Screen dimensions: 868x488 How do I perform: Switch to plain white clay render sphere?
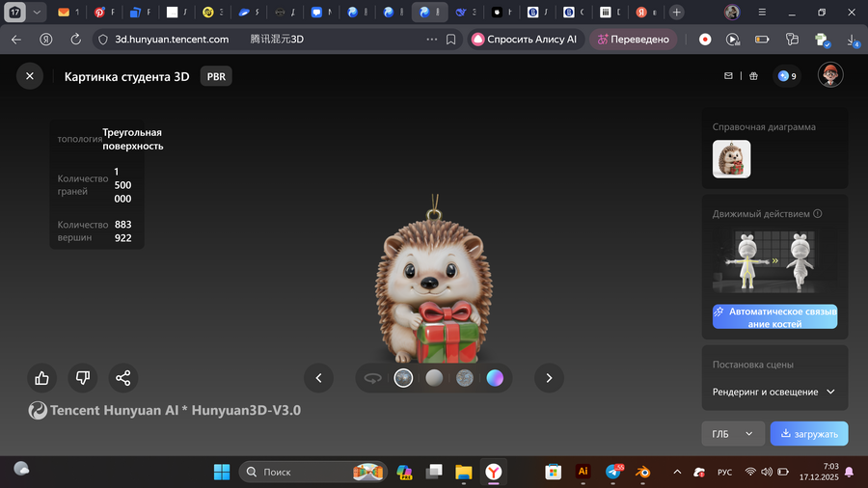(x=434, y=378)
